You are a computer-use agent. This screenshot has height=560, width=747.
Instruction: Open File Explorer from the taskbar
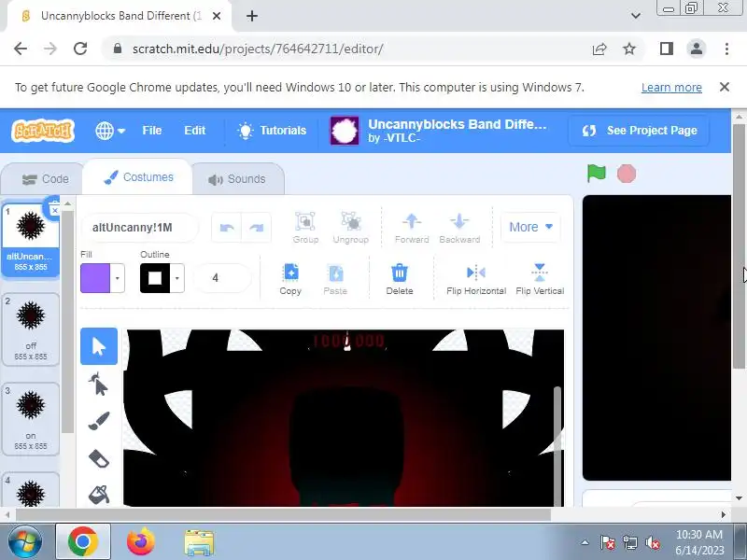[199, 542]
